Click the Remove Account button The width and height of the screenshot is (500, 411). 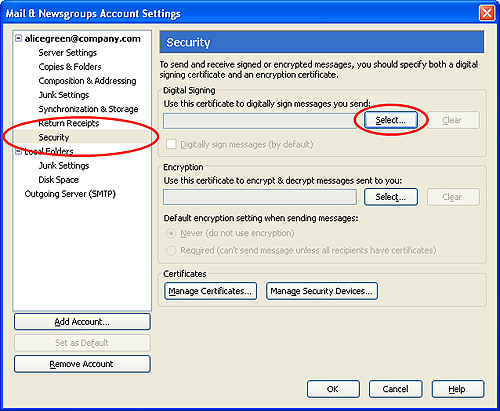pyautogui.click(x=82, y=364)
